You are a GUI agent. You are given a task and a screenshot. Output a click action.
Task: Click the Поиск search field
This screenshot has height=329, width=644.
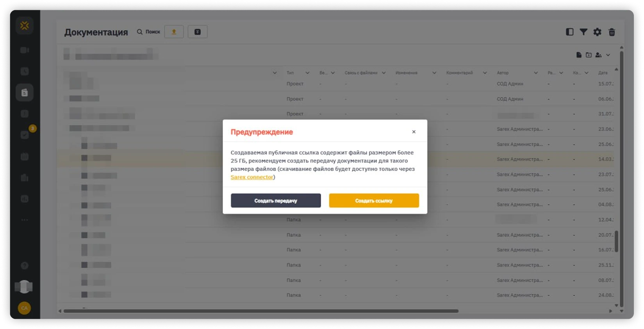click(148, 32)
